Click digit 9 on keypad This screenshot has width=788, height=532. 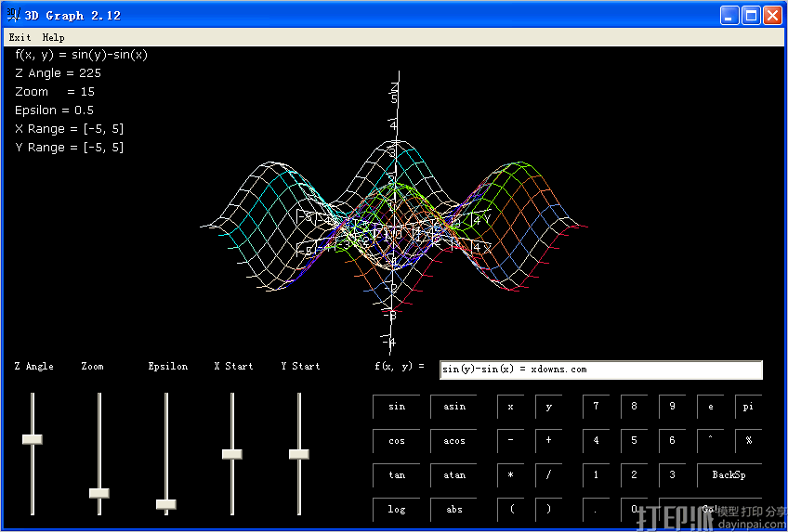[673, 407]
